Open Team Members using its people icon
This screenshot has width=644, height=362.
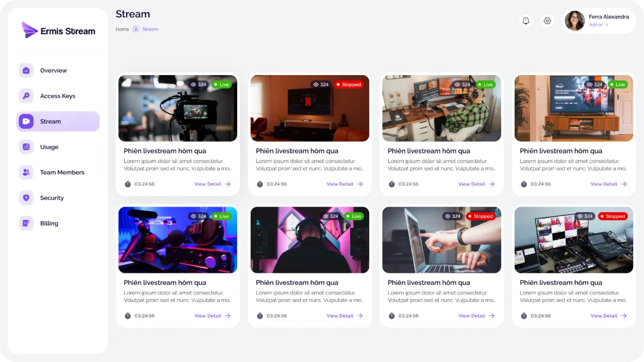pos(26,172)
